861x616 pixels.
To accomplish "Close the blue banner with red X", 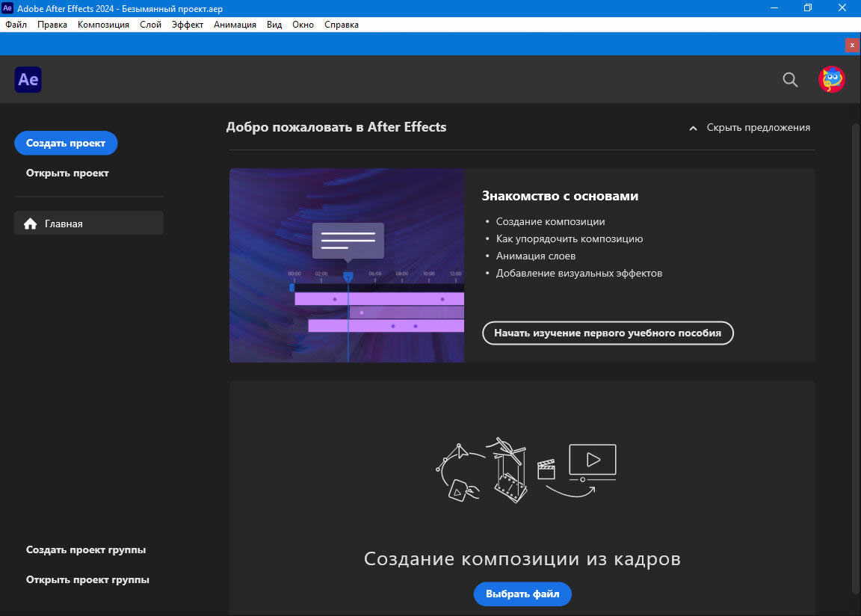I will pyautogui.click(x=852, y=45).
